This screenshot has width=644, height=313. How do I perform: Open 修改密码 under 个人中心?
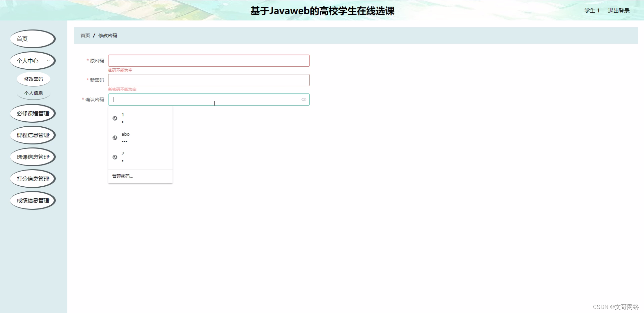coord(34,79)
